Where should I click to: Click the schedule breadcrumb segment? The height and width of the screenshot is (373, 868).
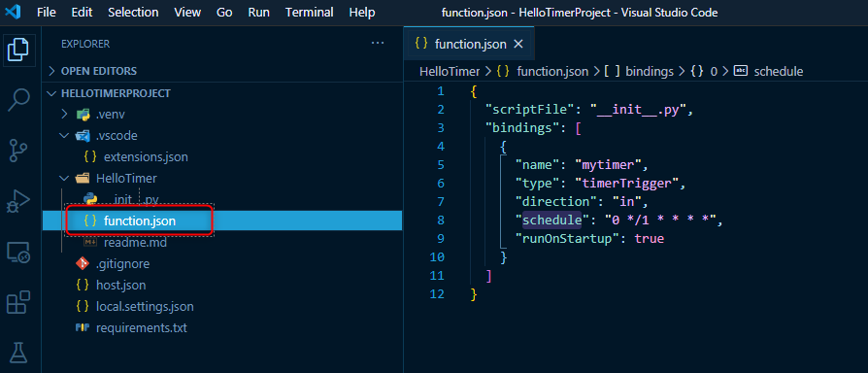[768, 71]
